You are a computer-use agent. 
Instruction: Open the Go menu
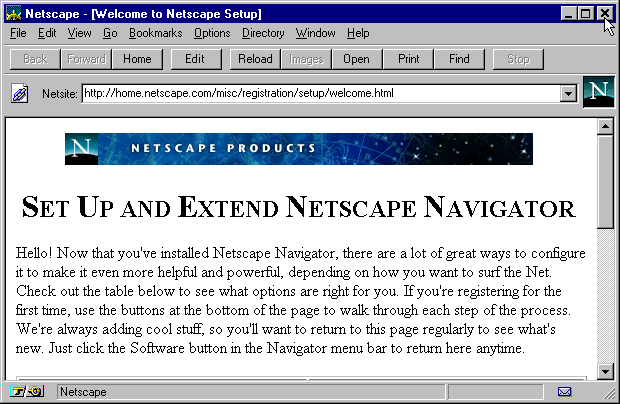[x=110, y=33]
